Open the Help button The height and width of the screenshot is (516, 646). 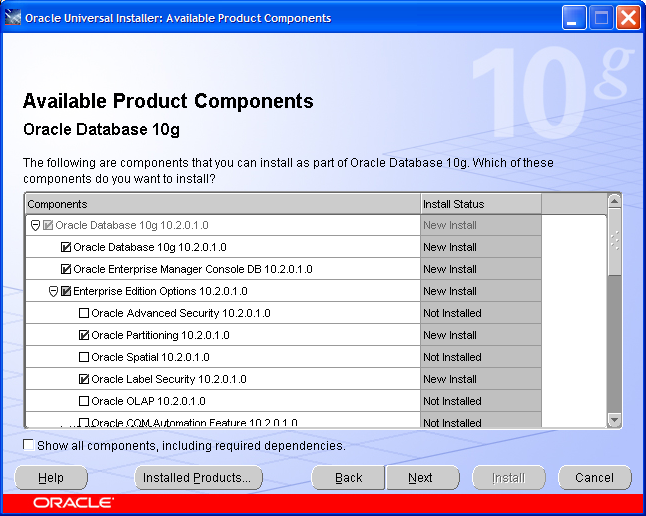click(51, 478)
